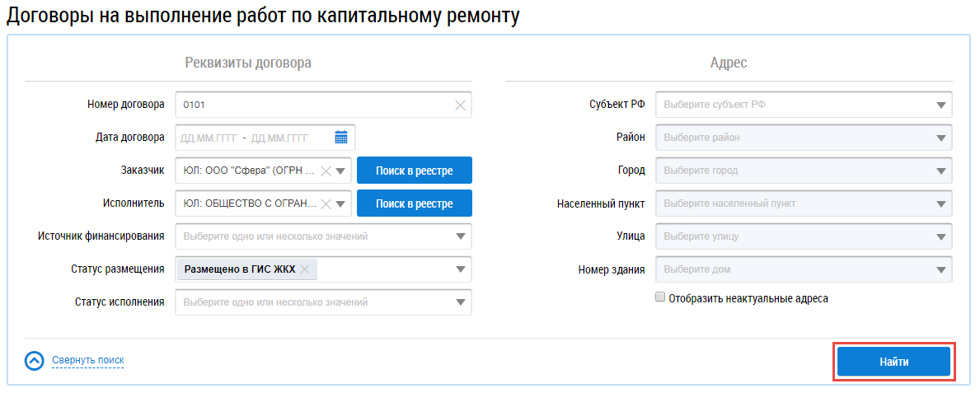Expand the Исполнитель dropdown arrow
The image size is (980, 393).
(341, 204)
